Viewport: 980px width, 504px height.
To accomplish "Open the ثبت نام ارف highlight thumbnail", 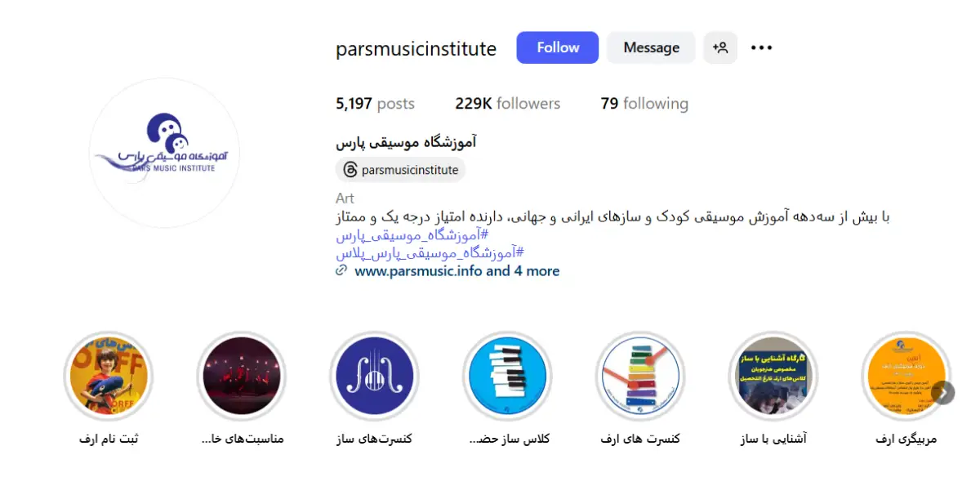I will pyautogui.click(x=109, y=376).
